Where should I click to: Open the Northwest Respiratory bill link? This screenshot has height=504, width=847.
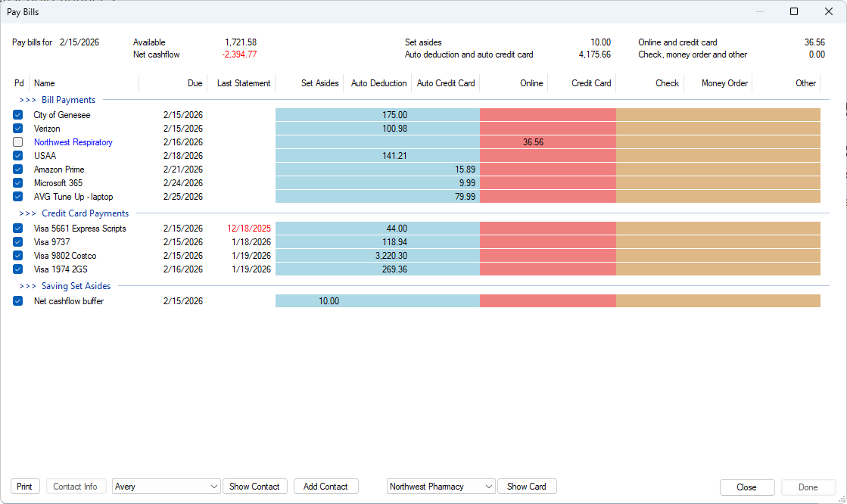pyautogui.click(x=73, y=142)
